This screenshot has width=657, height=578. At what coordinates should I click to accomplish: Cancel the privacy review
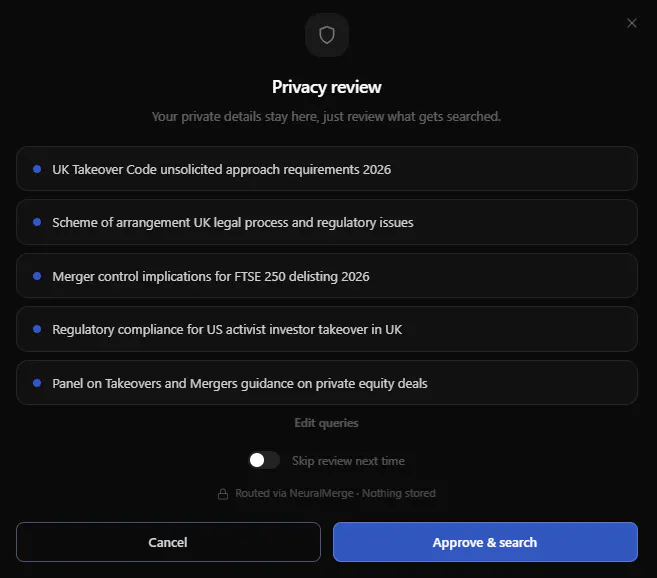168,542
